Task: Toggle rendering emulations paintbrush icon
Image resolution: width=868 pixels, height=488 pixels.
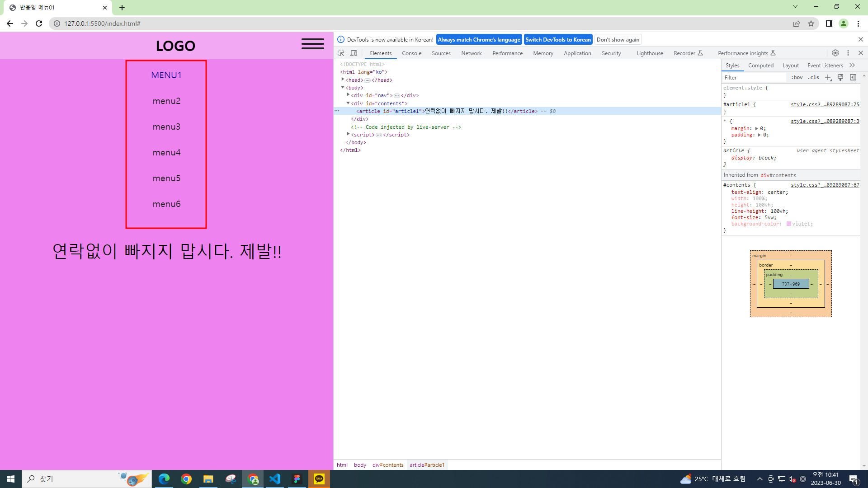Action: [840, 77]
